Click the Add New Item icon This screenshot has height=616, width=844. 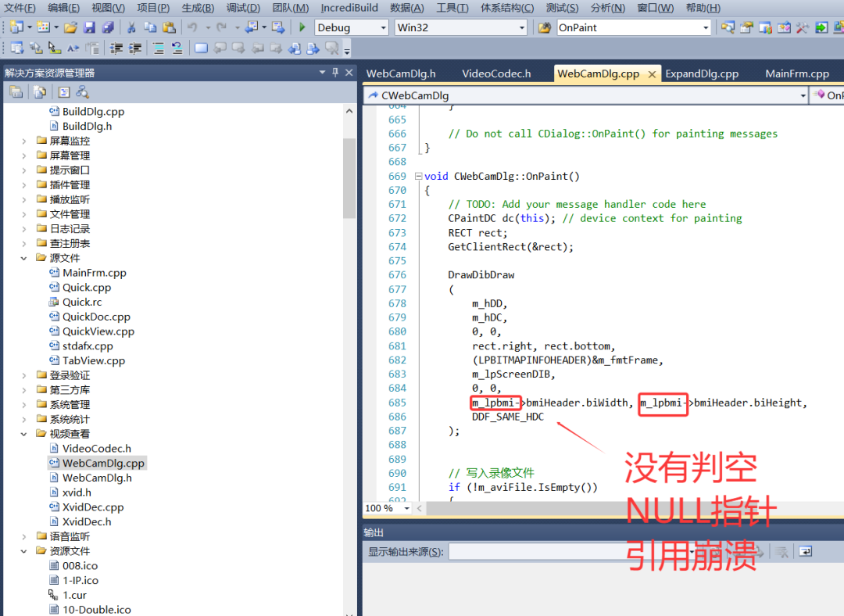44,27
